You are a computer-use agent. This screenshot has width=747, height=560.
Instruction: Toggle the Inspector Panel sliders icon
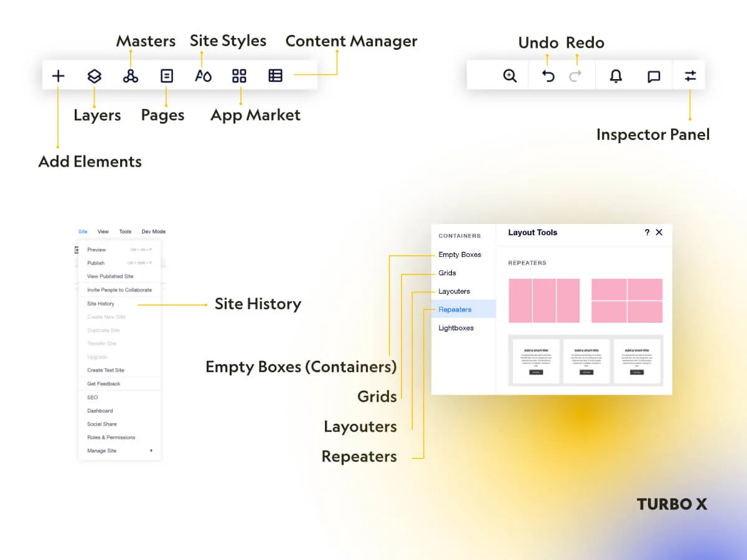tap(690, 76)
